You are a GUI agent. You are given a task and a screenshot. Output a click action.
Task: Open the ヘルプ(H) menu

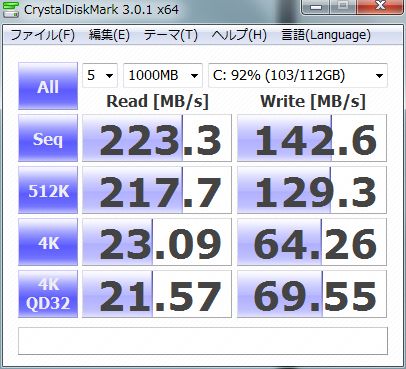pos(239,35)
